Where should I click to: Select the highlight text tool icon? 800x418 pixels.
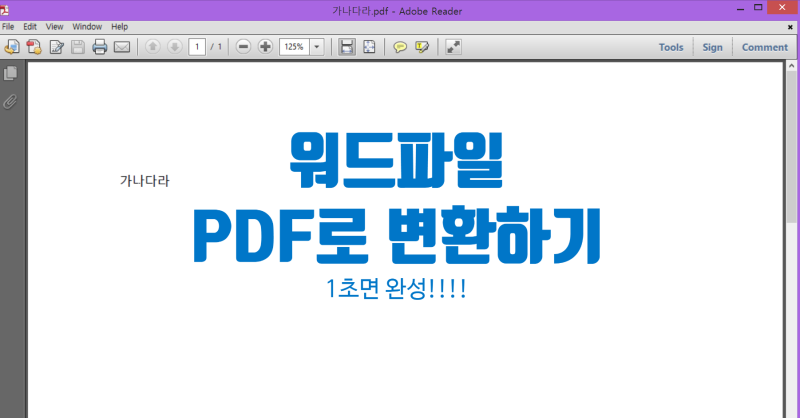(422, 47)
